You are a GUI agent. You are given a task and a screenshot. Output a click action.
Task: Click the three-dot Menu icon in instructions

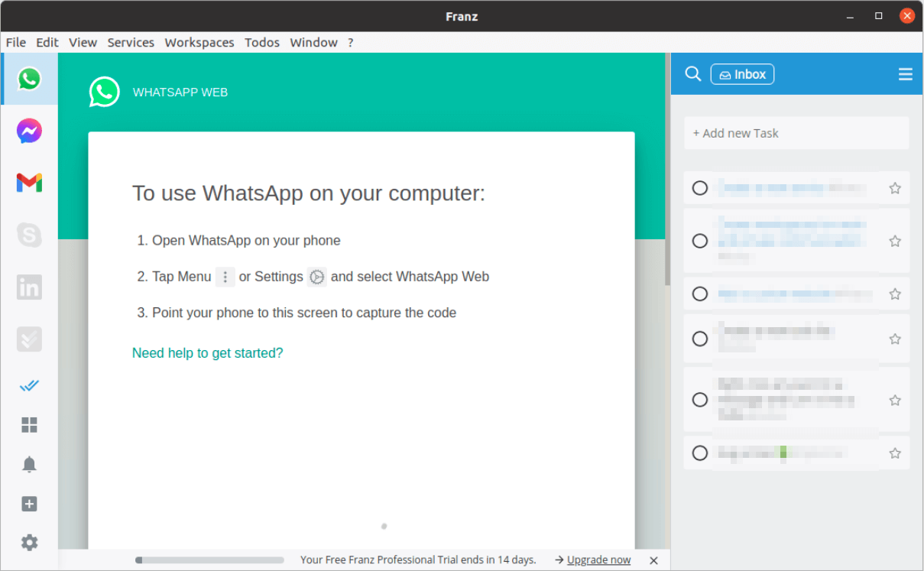[225, 277]
